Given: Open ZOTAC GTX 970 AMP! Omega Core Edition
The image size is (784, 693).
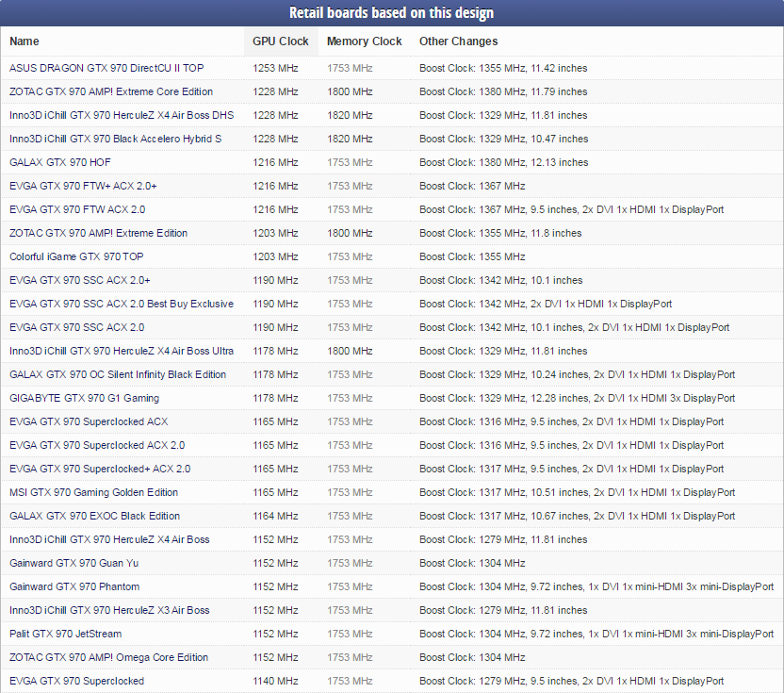Looking at the screenshot, I should click(108, 656).
